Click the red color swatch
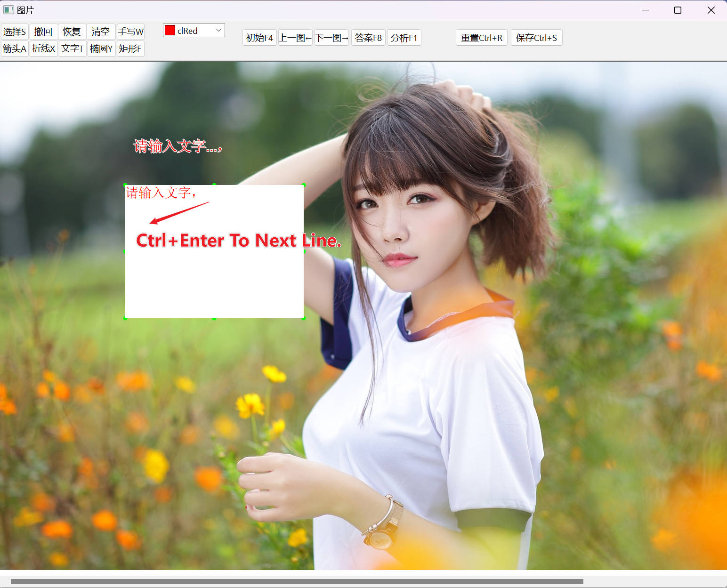727x588 pixels. click(170, 31)
